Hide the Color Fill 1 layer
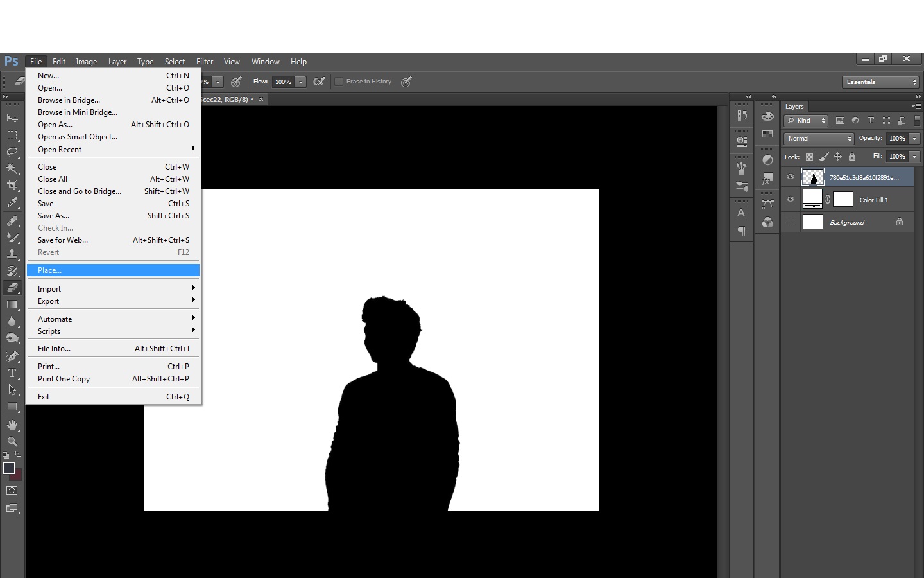924x578 pixels. click(791, 200)
